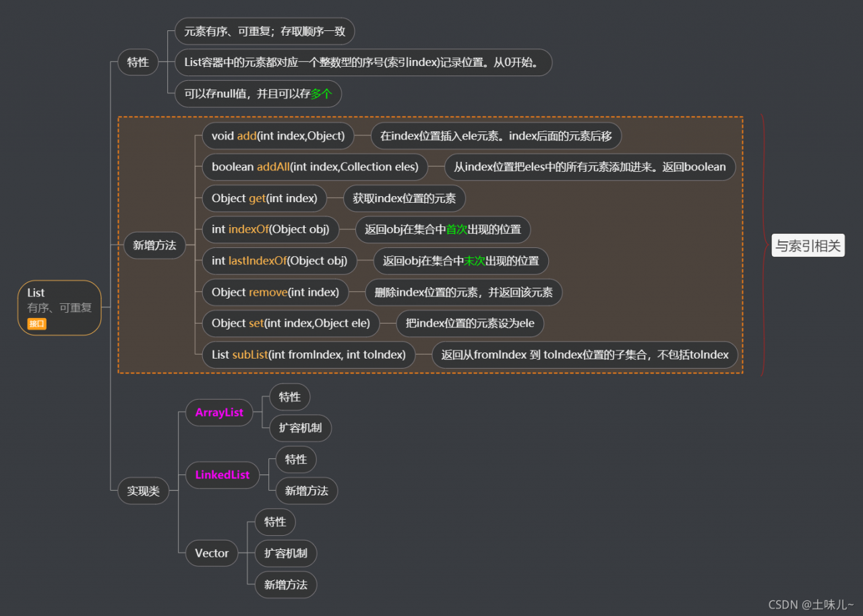
Task: Select the 特性 branch node
Action: [138, 62]
